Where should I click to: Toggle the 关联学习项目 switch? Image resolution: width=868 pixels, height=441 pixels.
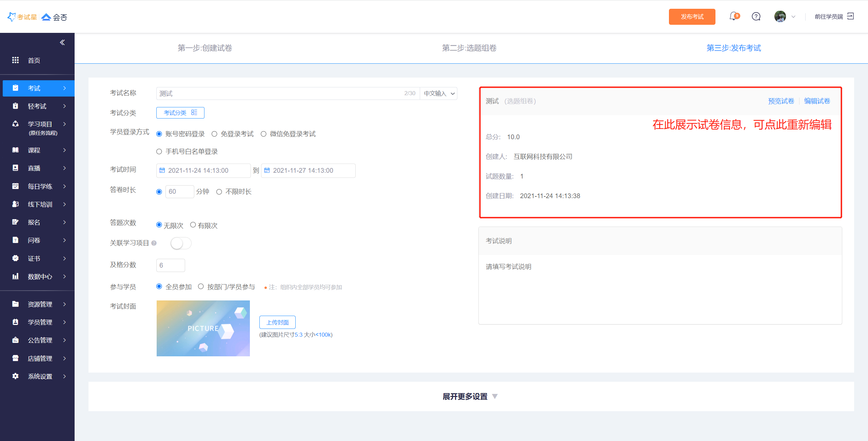pyautogui.click(x=181, y=243)
